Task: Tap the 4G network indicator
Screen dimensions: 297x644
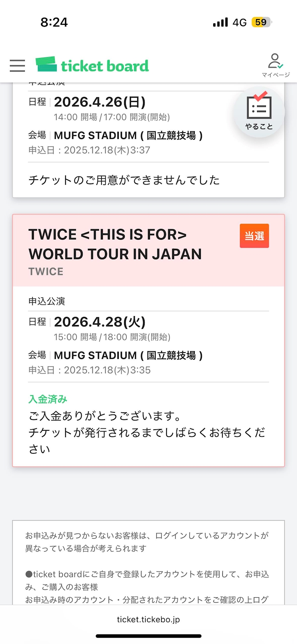Action: [239, 22]
